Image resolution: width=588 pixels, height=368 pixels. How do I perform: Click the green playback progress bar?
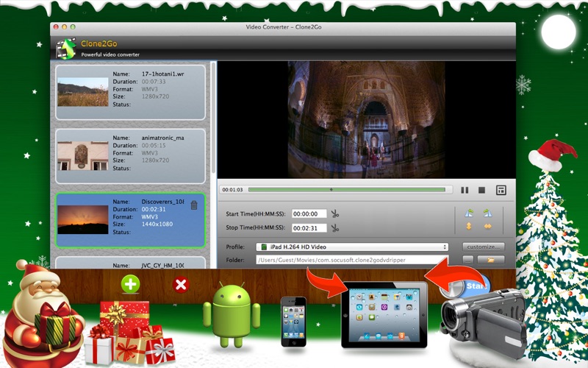(x=346, y=190)
